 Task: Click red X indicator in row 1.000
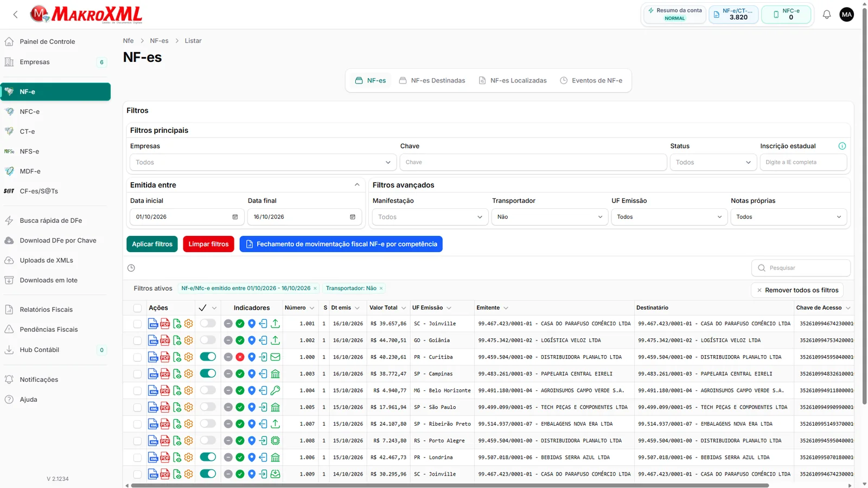240,357
